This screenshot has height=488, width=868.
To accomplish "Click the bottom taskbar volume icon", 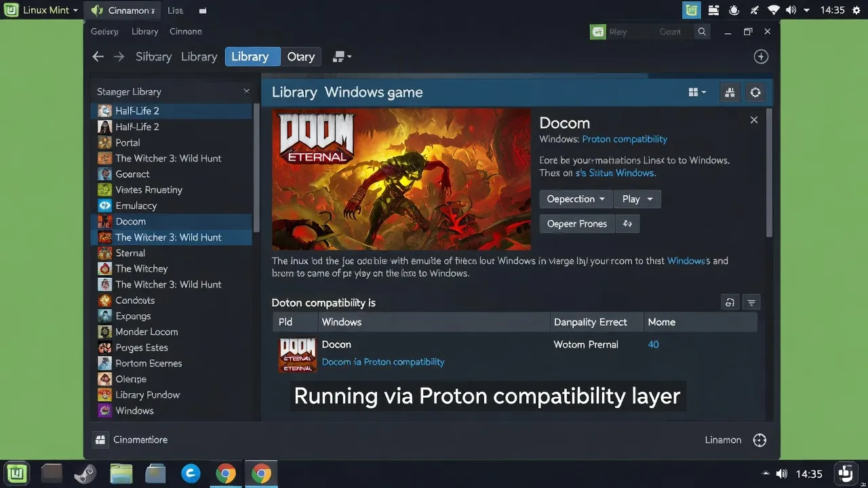I will (781, 474).
